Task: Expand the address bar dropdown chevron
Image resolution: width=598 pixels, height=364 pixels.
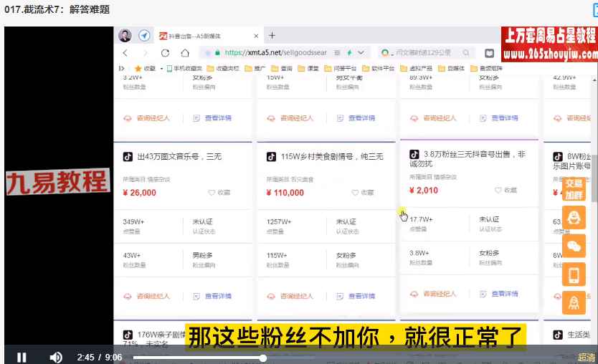Action: click(x=361, y=52)
